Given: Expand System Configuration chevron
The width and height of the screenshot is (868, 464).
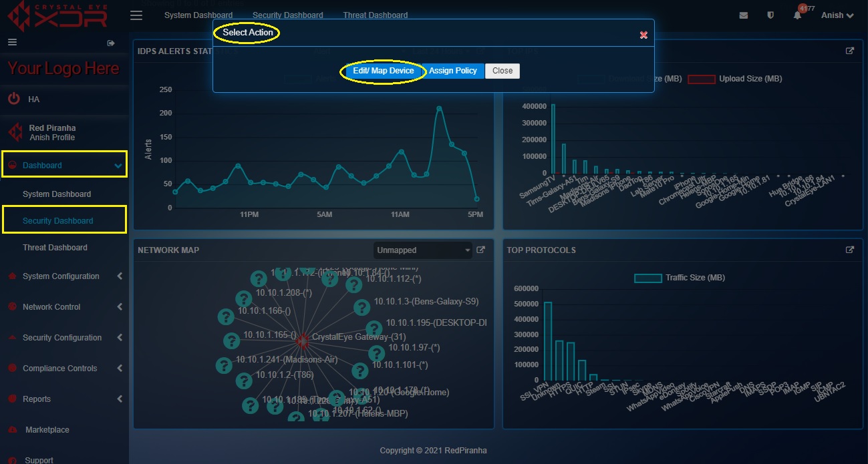Looking at the screenshot, I should tap(120, 276).
